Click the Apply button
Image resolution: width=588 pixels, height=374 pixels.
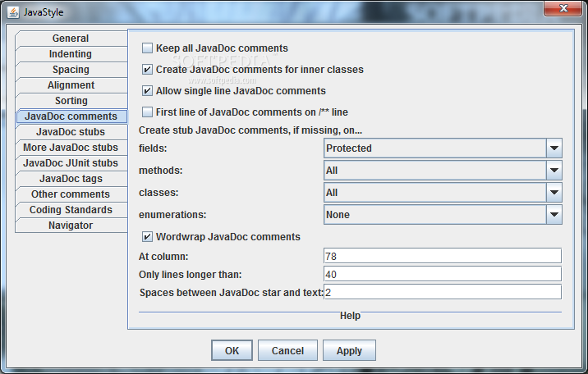[x=349, y=350]
